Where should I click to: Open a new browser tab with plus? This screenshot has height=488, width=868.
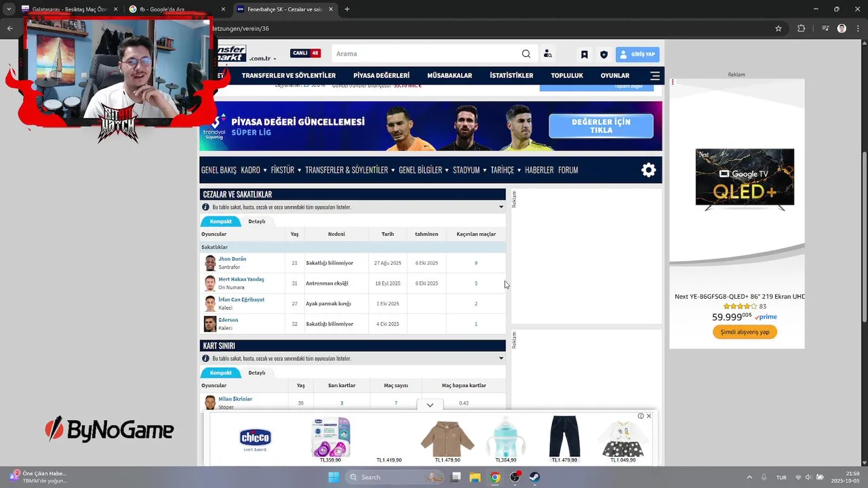click(x=347, y=9)
